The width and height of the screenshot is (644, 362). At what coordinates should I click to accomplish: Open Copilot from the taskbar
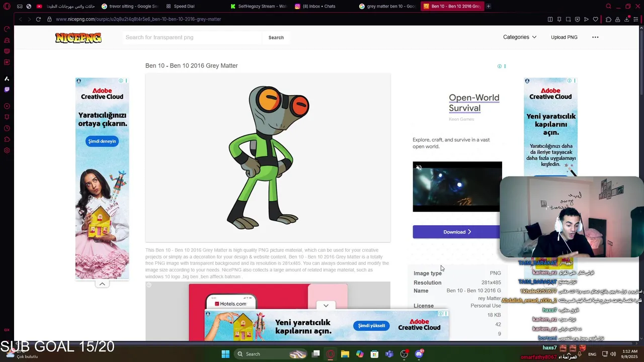pyautogui.click(x=360, y=354)
